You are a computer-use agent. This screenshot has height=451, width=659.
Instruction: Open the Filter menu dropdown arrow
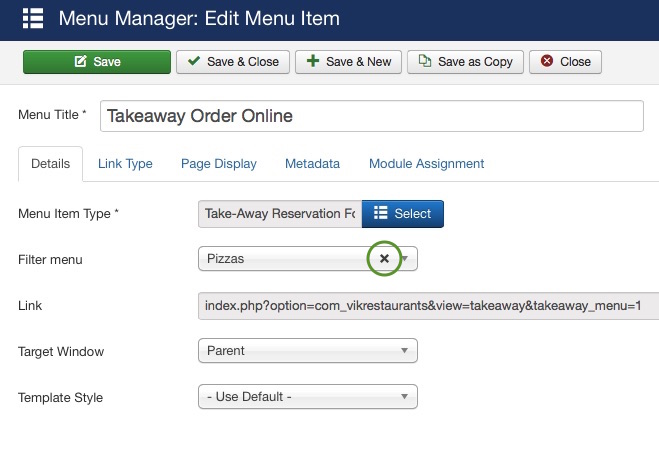click(405, 258)
